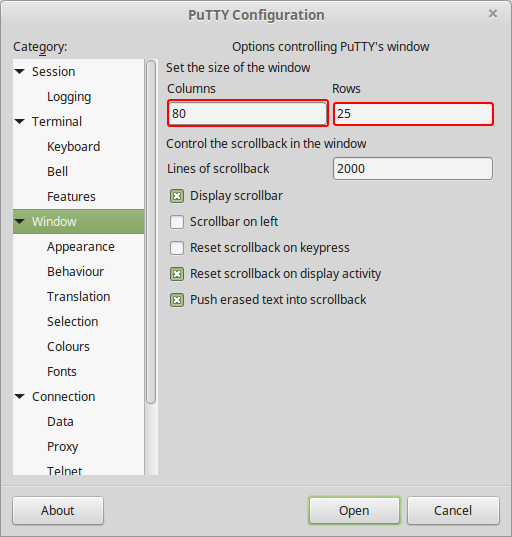The width and height of the screenshot is (512, 537).
Task: Show the About dialog
Action: pyautogui.click(x=58, y=510)
